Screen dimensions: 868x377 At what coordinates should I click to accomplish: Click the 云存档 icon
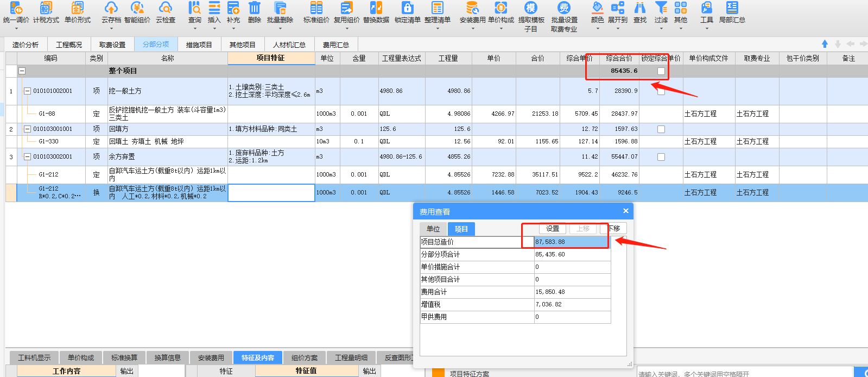[x=111, y=12]
